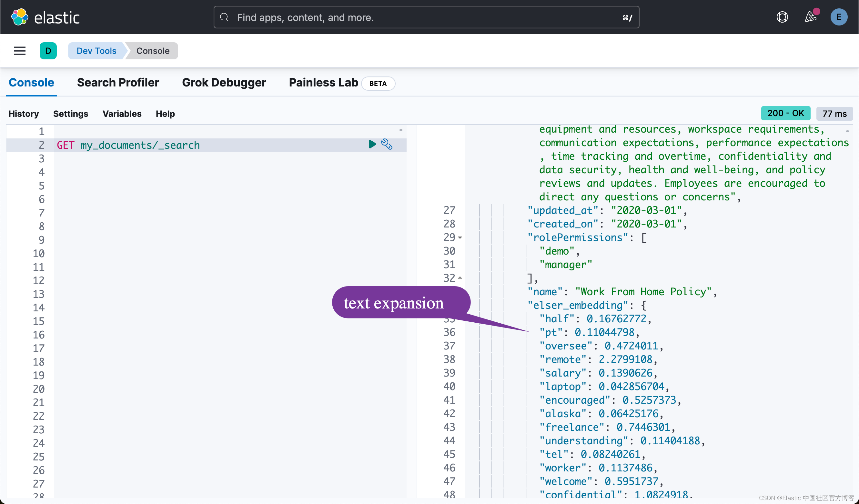Open the Settings menu in the console toolbar
This screenshot has width=859, height=504.
[71, 114]
